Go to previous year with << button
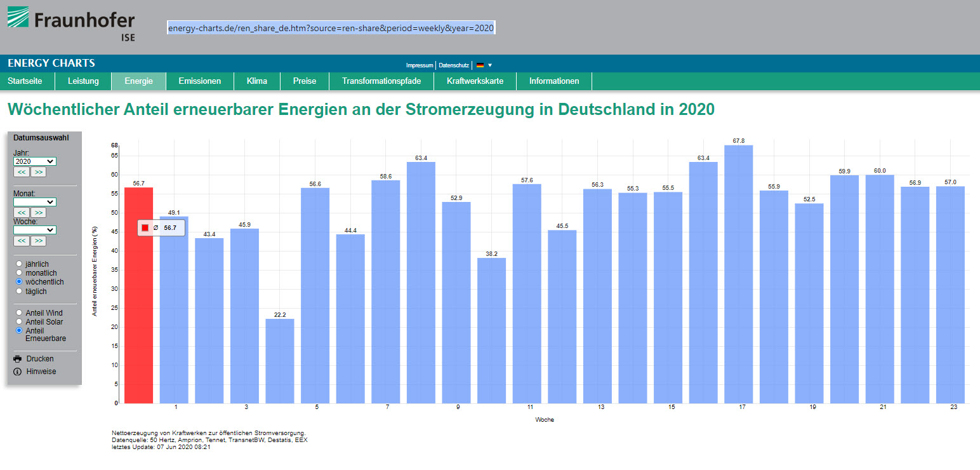The height and width of the screenshot is (470, 980). (x=22, y=172)
